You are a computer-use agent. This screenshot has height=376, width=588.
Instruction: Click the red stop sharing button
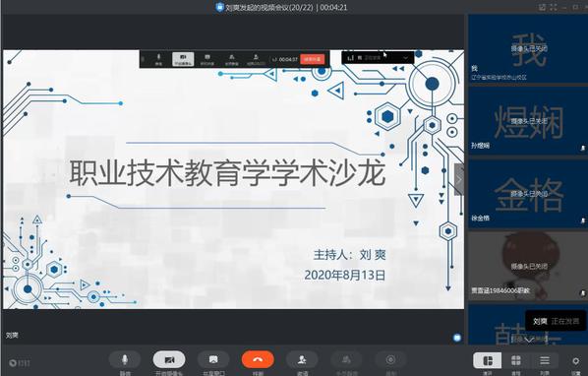click(x=312, y=59)
